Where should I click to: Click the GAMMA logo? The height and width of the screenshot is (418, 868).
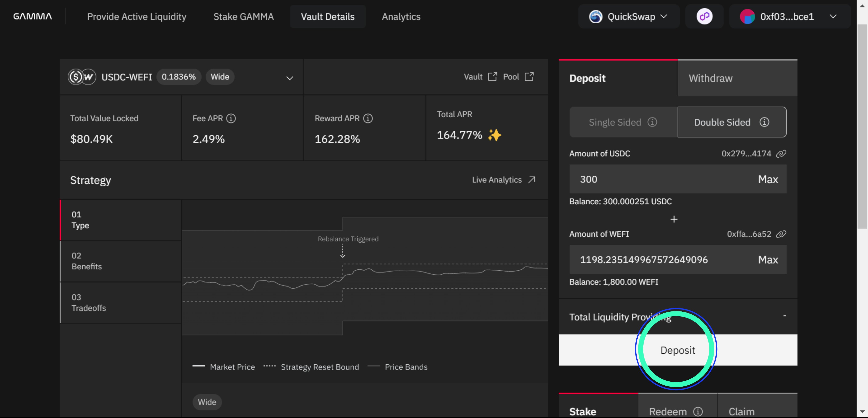[x=32, y=16]
